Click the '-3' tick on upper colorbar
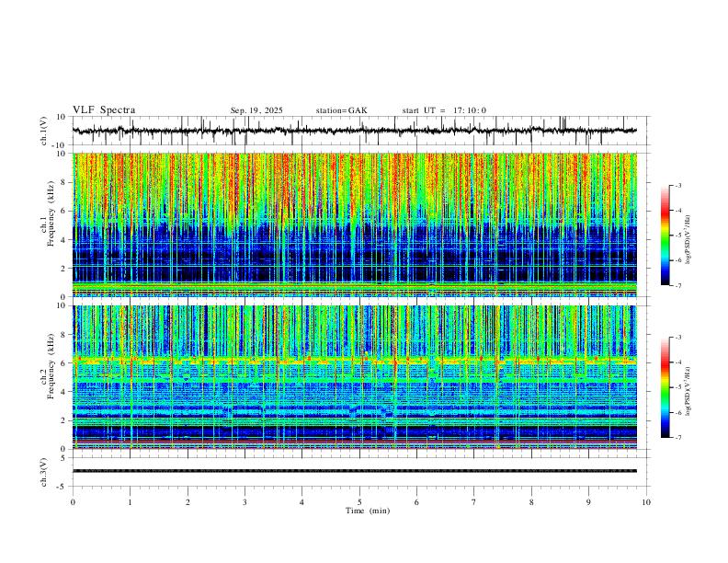This screenshot has width=728, height=563. [x=677, y=185]
